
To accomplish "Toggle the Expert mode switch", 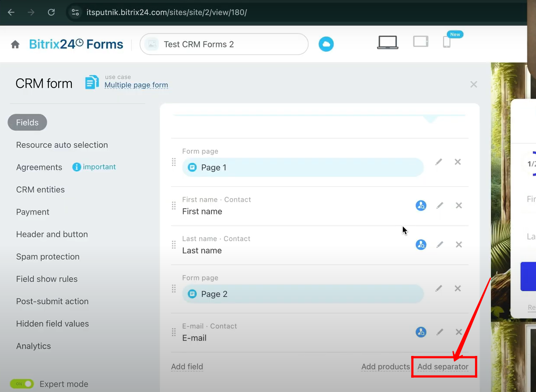I will click(22, 384).
